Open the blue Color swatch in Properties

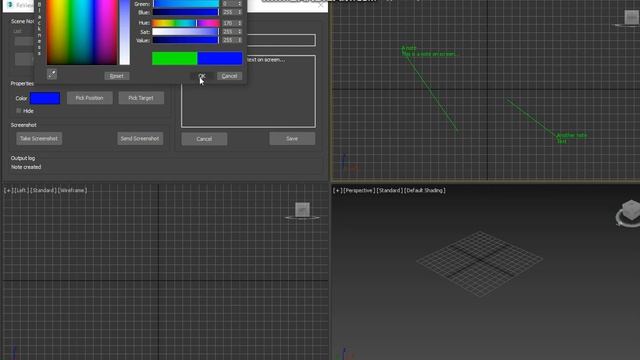[x=45, y=98]
